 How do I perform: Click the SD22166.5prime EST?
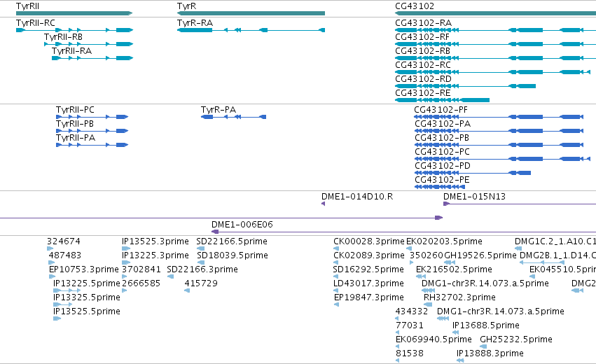[x=200, y=248]
